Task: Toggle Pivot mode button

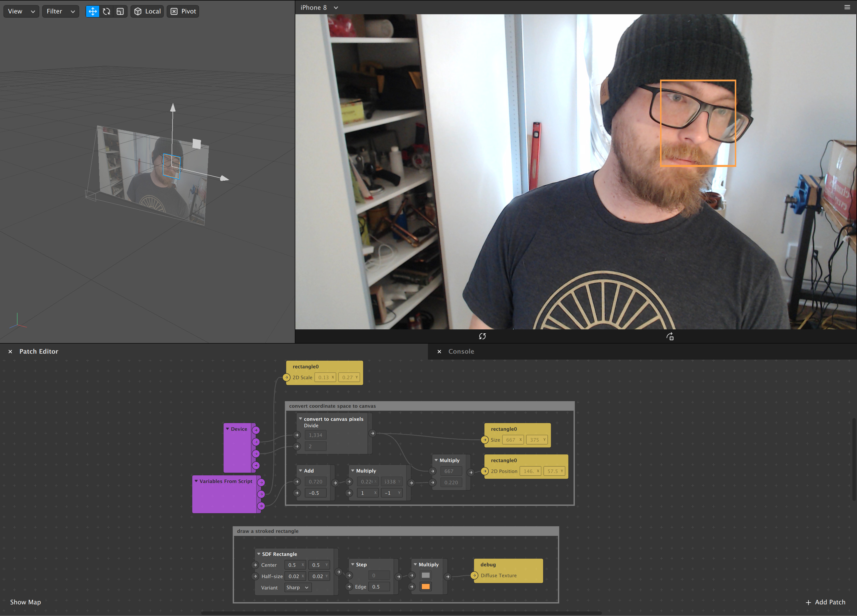Action: click(183, 11)
